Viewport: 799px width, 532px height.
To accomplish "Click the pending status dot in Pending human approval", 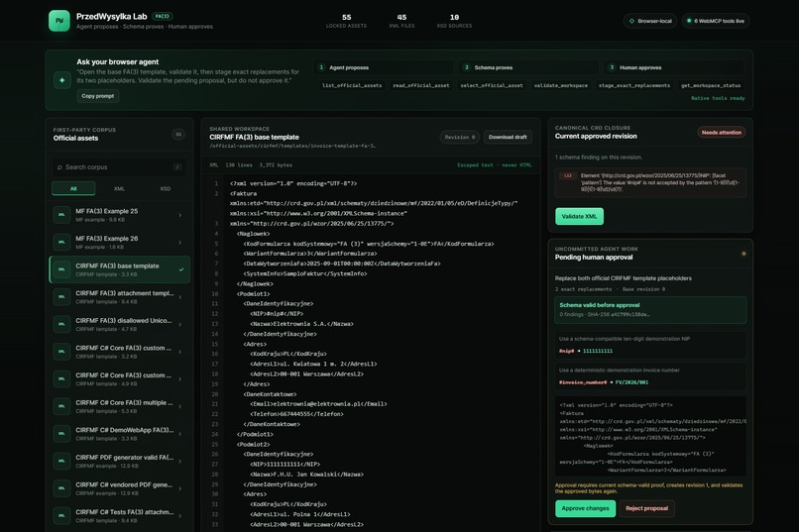I will pos(743,254).
